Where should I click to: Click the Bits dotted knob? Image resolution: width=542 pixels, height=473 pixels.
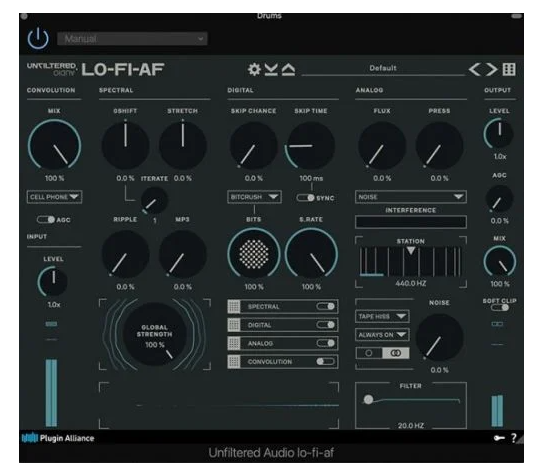254,254
